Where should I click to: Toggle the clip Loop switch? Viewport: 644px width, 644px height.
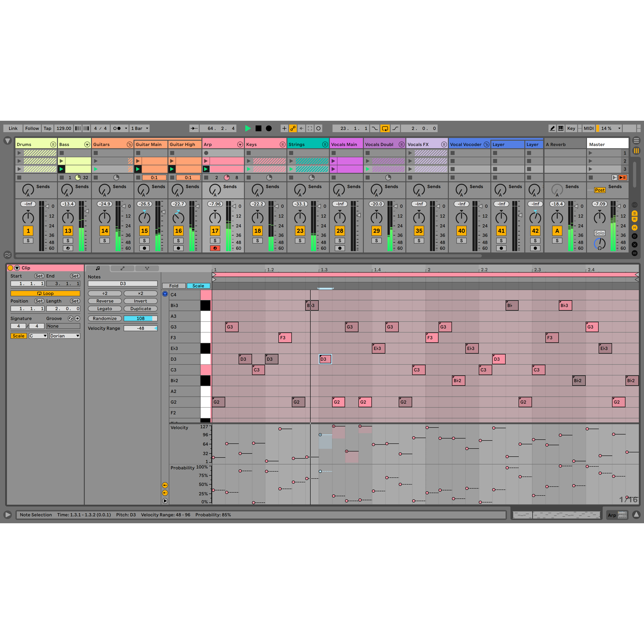[x=45, y=293]
